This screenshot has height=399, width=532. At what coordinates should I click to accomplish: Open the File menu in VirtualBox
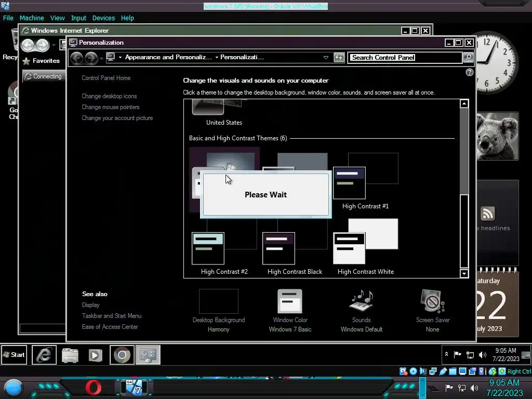[8, 18]
